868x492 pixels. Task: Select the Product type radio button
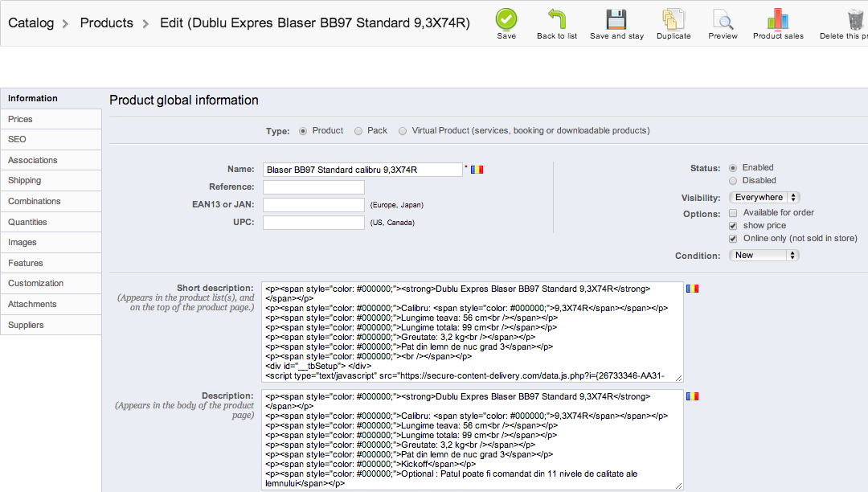pyautogui.click(x=303, y=131)
